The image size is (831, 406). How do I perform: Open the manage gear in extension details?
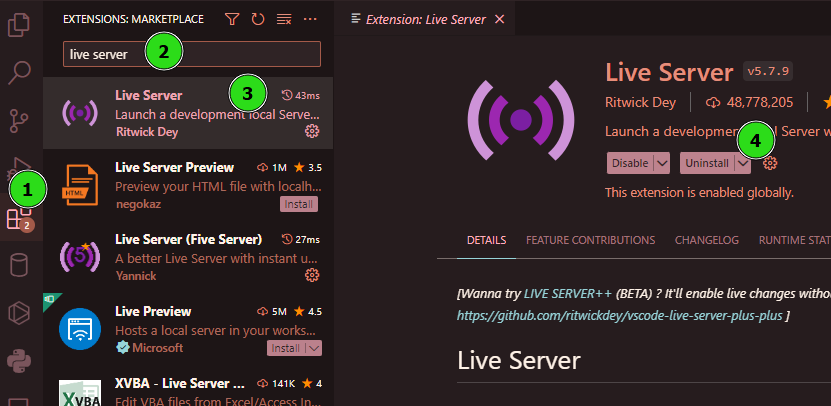coord(770,163)
